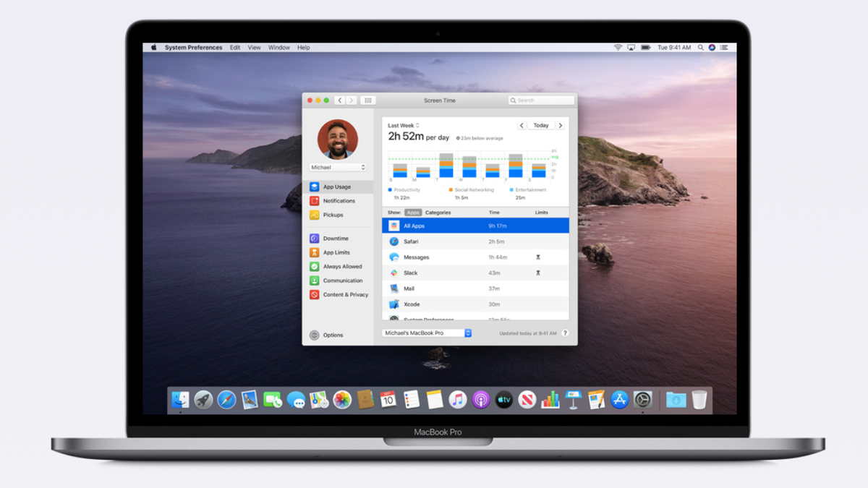Open the Michael's MacBook Pro device dropdown

click(x=425, y=333)
